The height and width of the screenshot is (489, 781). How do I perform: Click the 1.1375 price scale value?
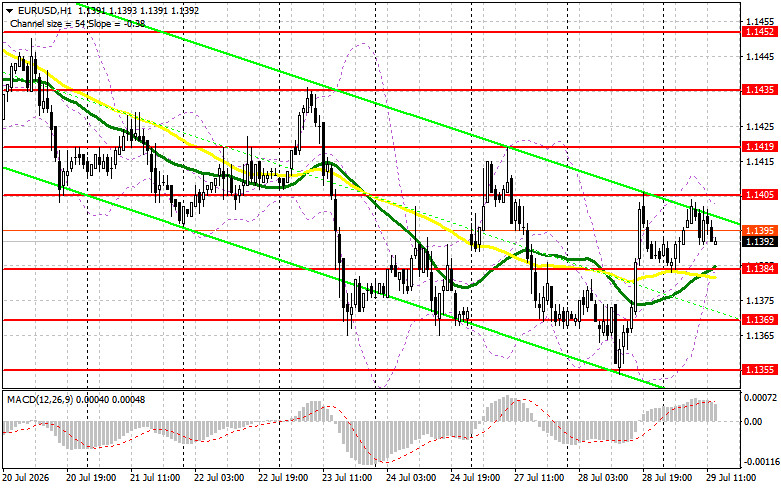pyautogui.click(x=760, y=301)
